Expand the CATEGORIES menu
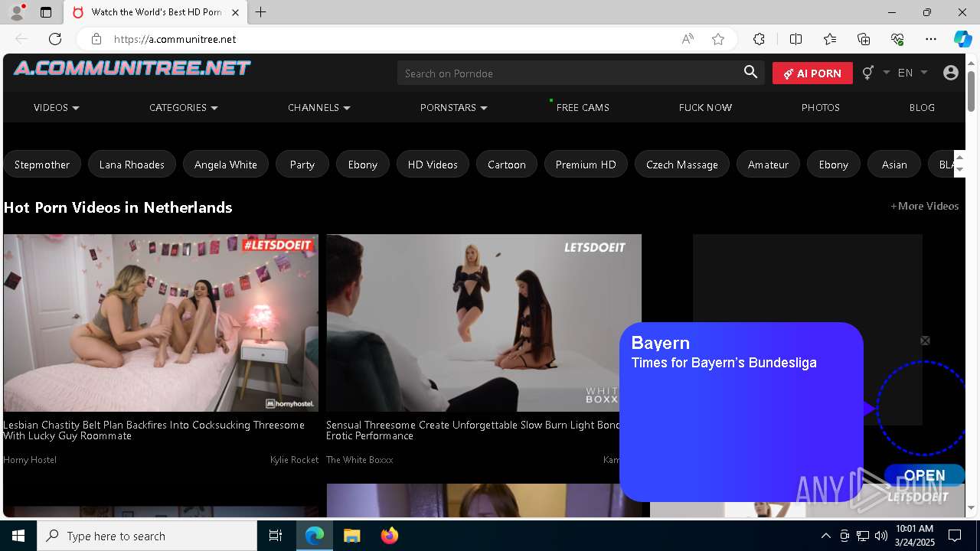980x551 pixels. pos(184,108)
